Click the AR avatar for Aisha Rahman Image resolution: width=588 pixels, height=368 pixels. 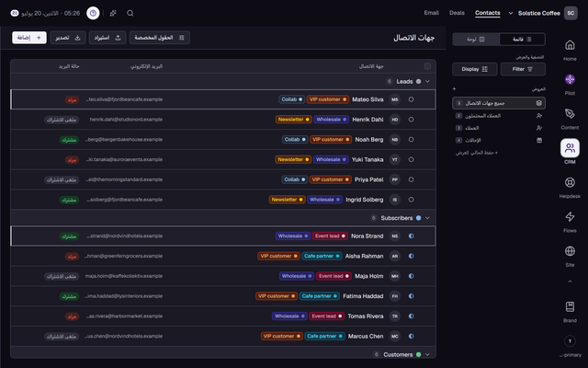tap(394, 256)
